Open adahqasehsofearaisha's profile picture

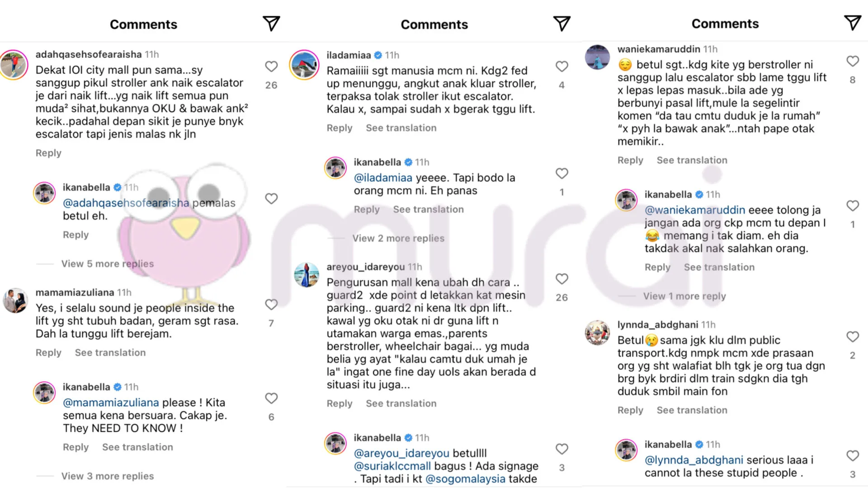14,65
